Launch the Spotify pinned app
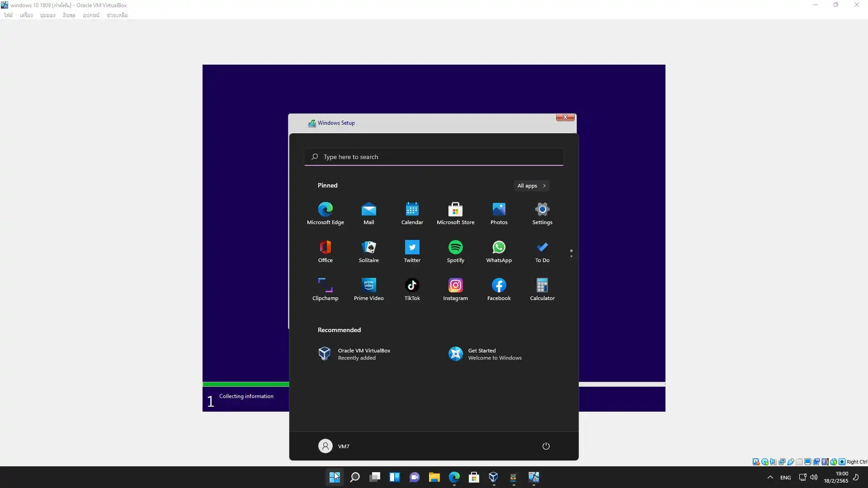Image resolution: width=868 pixels, height=488 pixels. click(455, 251)
